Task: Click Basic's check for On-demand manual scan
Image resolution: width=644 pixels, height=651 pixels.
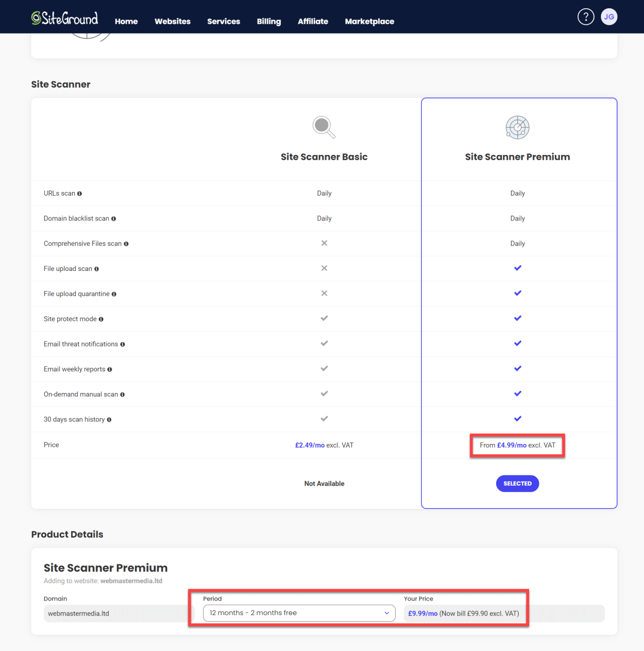Action: (324, 393)
